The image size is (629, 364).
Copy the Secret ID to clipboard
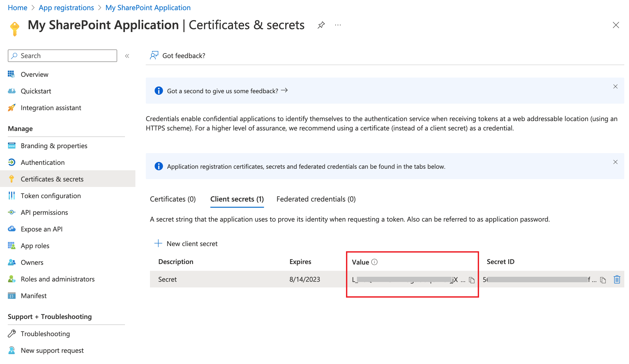tap(603, 280)
